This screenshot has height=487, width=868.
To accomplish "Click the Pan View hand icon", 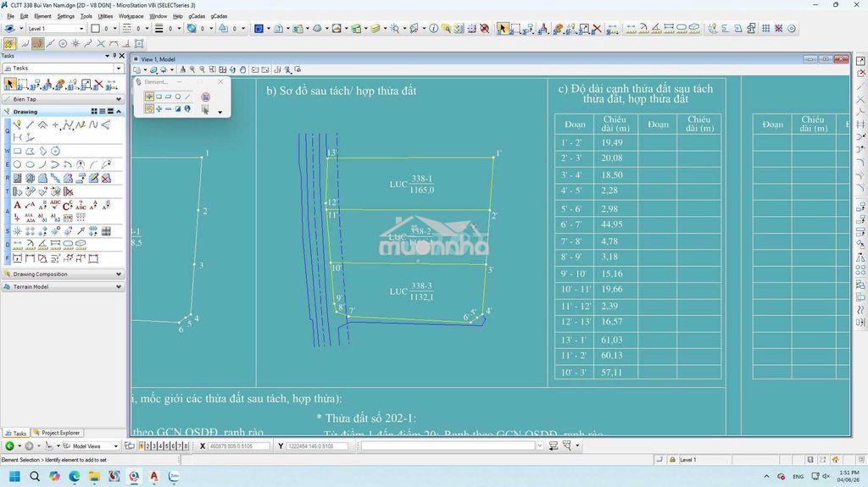I will pos(242,69).
